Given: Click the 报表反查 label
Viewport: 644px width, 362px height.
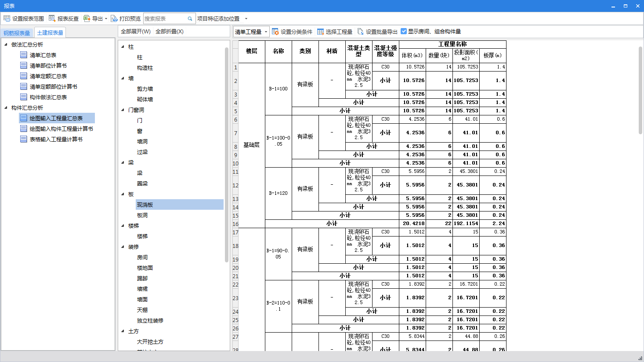Looking at the screenshot, I should 68,18.
